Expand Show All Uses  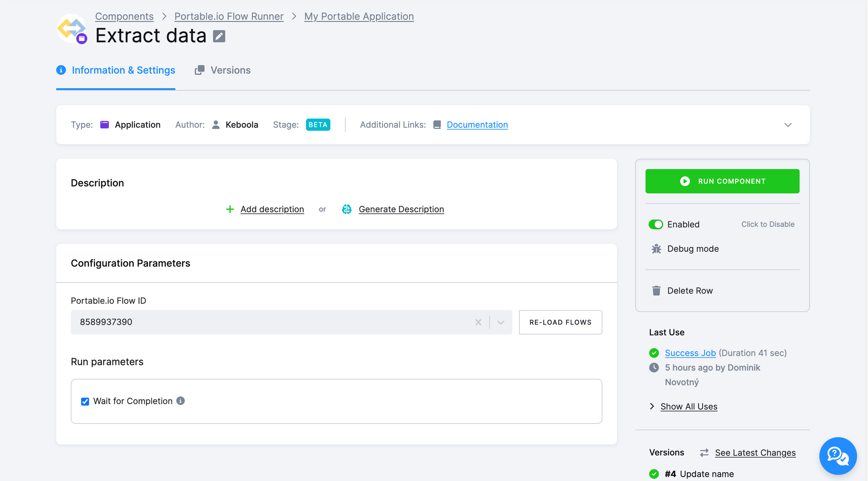tap(689, 406)
